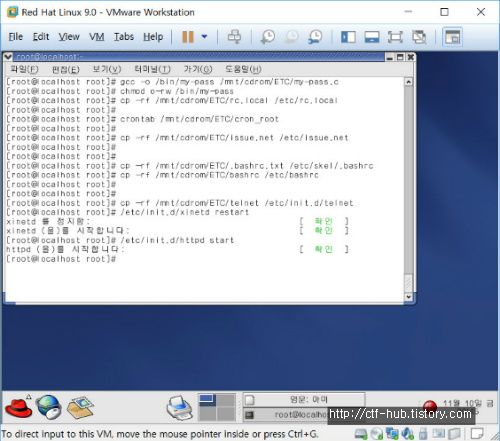The image size is (500, 441).
Task: Click the terminal scrollbar thumb
Action: (409, 283)
